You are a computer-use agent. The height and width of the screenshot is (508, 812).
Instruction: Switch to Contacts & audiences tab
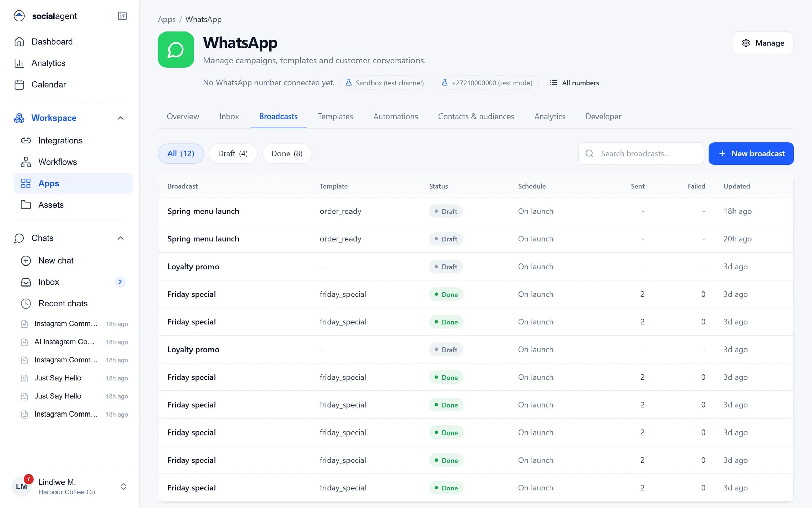(x=476, y=117)
